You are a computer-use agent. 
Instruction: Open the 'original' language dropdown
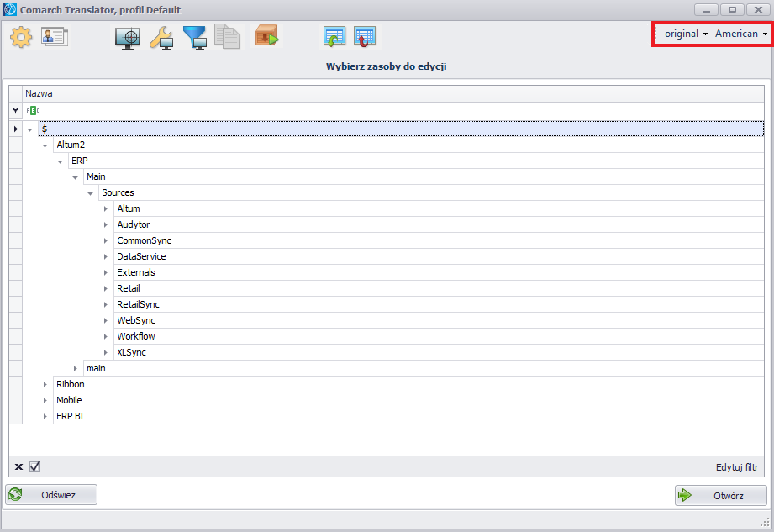(x=686, y=34)
